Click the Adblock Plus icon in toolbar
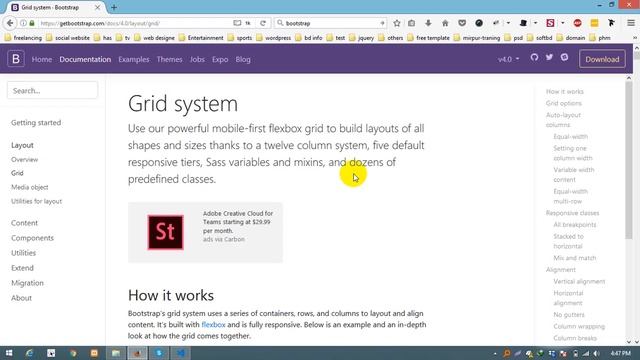Image resolution: width=640 pixels, height=360 pixels. tap(577, 23)
